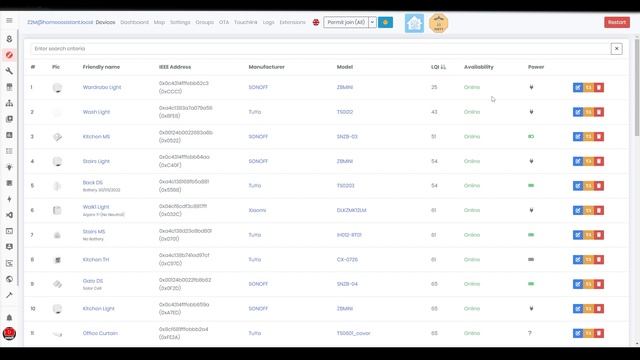This screenshot has height=360, width=640.
Task: Open the Logs tab
Action: click(x=269, y=22)
